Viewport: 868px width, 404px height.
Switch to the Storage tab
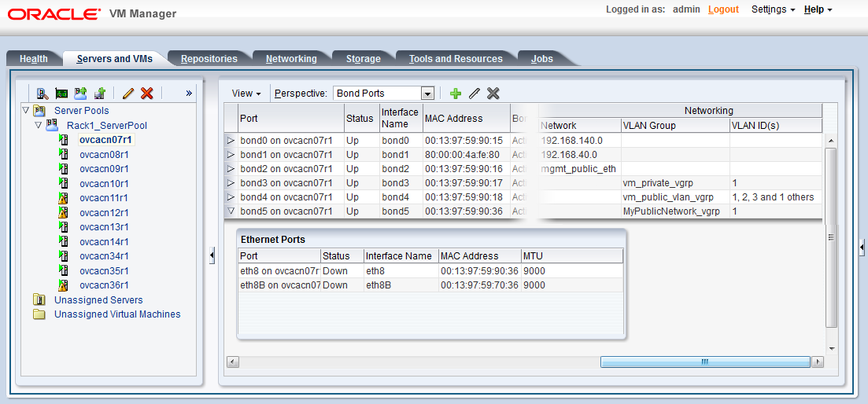[363, 59]
